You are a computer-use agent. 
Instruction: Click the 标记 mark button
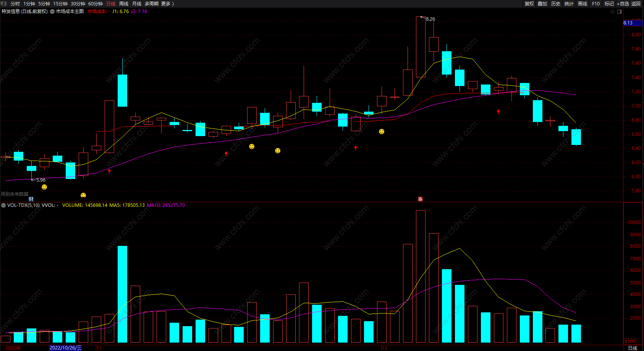point(609,4)
